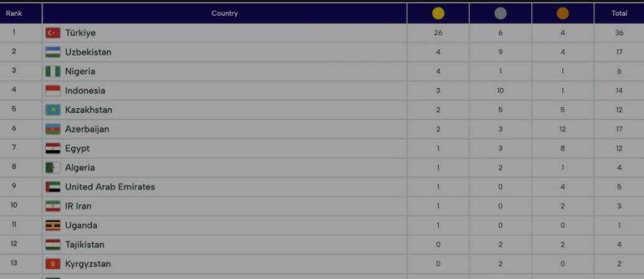Screen dimensions: 644x279
Task: Click the Kazakhstan flag icon
Action: 53,110
